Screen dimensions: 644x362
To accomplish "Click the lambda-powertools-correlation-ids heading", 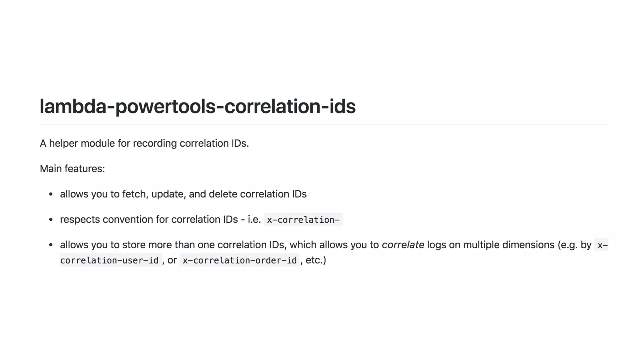I will pyautogui.click(x=197, y=107).
